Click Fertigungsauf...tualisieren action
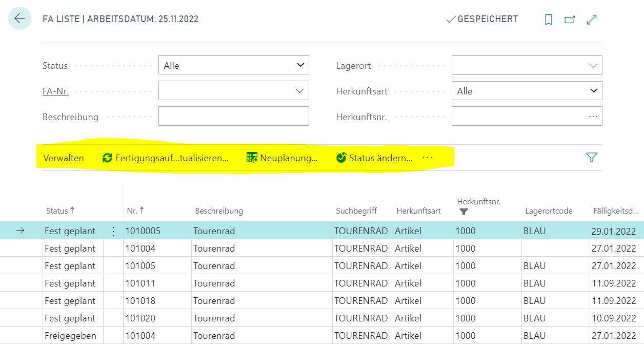644x344 pixels. tap(166, 158)
